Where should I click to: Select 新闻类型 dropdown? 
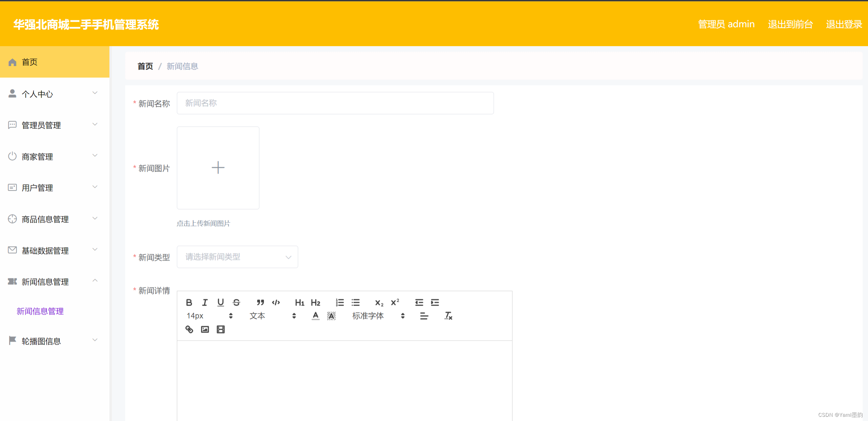237,256
